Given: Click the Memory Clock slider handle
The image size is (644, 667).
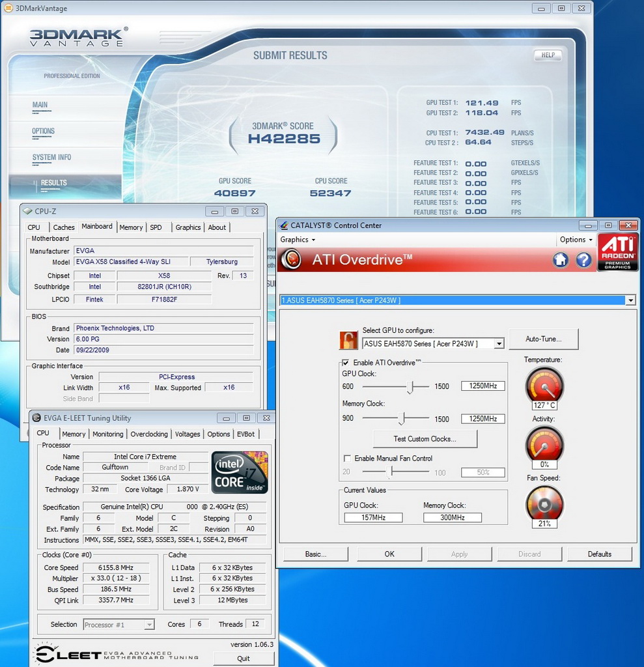Looking at the screenshot, I should coord(401,419).
